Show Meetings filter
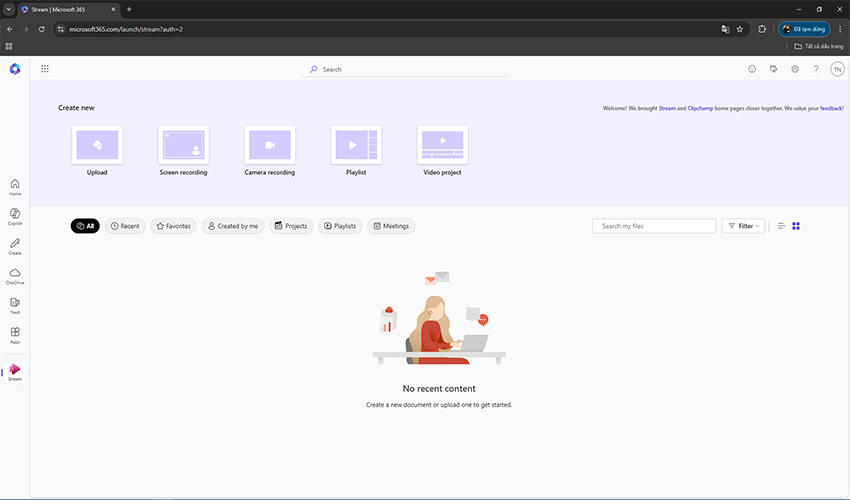Screen dimensions: 850x500 (x=391, y=226)
